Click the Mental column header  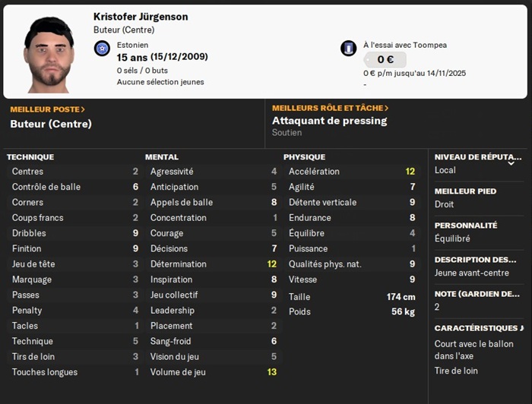tap(162, 157)
